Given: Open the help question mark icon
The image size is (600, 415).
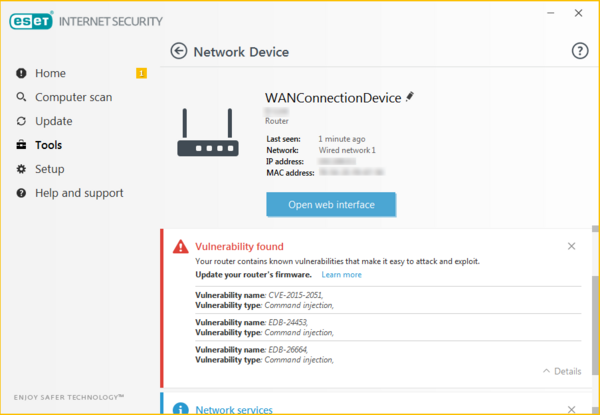Looking at the screenshot, I should [x=579, y=51].
